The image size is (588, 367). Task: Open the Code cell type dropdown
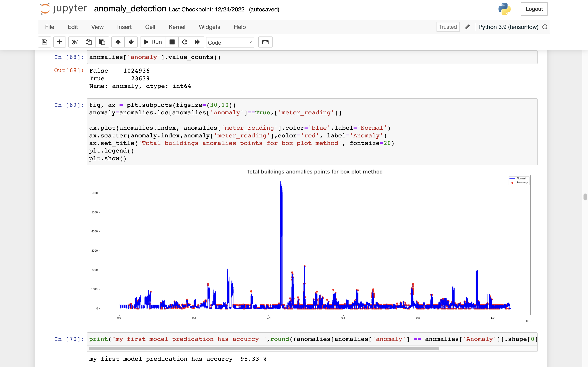point(230,42)
